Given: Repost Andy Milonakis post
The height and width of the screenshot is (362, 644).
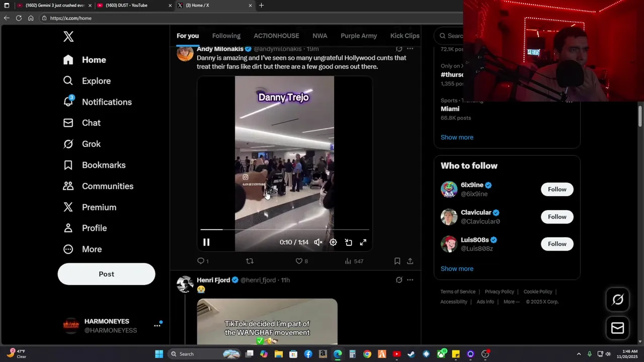Looking at the screenshot, I should coord(250,261).
